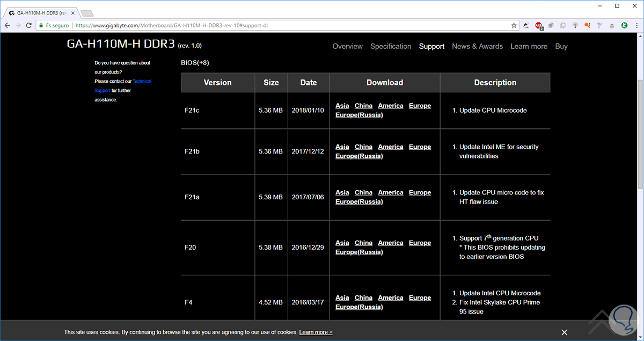
Task: Click the lightbulb extension icon
Action: pos(575,25)
